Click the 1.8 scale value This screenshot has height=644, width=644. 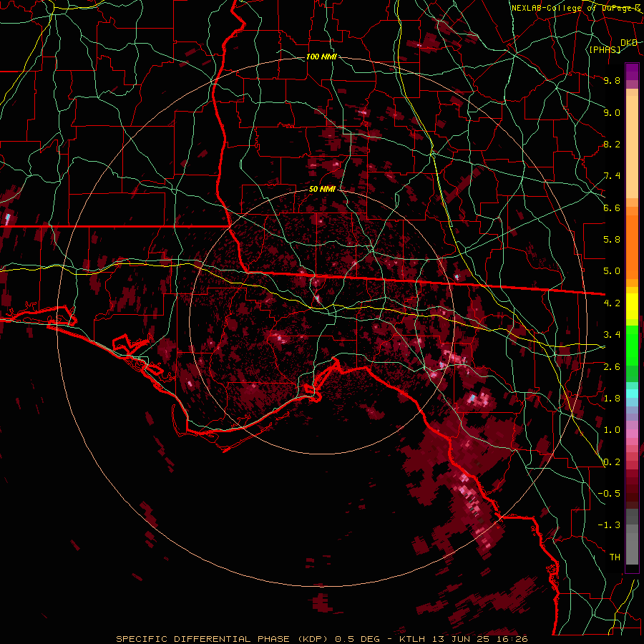coord(612,399)
